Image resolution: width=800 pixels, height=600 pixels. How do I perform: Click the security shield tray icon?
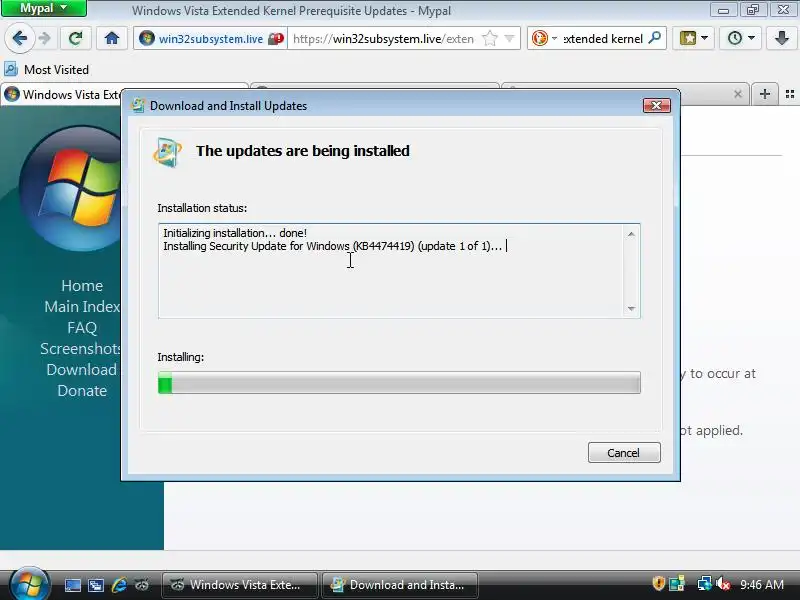point(658,584)
